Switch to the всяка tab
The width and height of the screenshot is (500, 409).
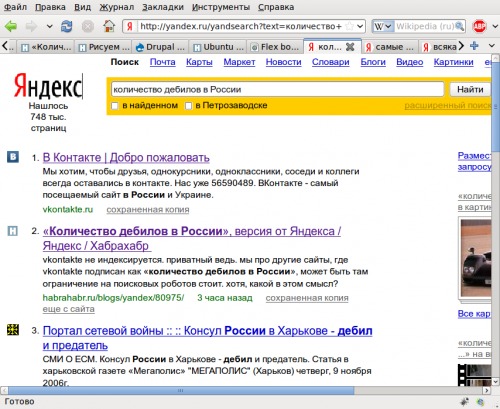point(439,47)
